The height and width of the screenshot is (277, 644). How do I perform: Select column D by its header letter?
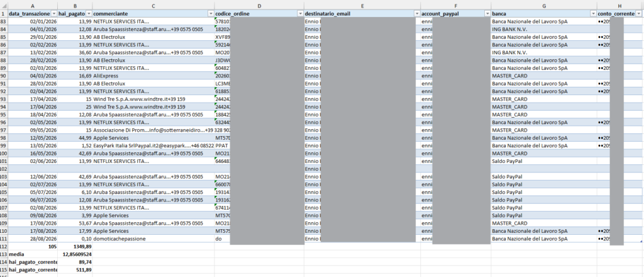coord(259,5)
